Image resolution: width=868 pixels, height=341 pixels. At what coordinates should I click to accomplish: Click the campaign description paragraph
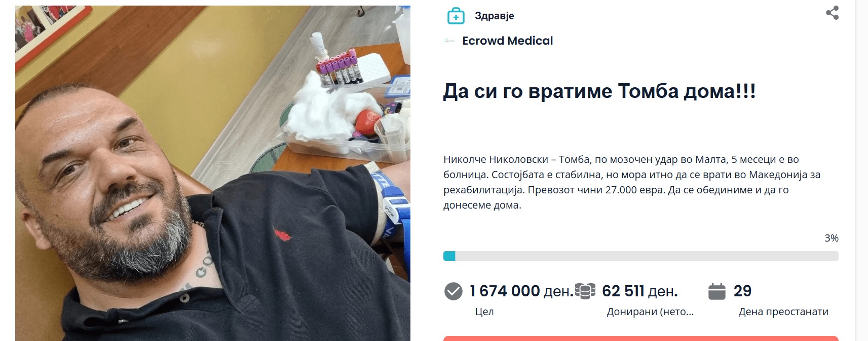(x=632, y=182)
